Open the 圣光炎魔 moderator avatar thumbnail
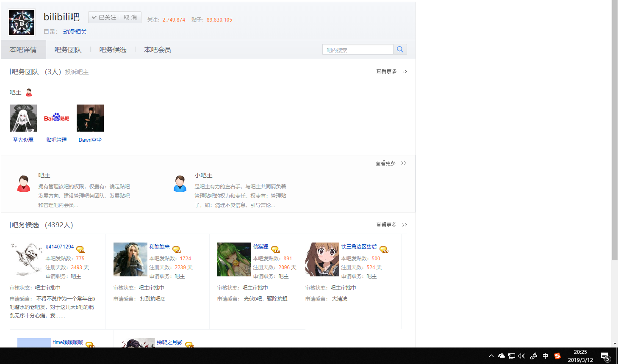Viewport: 618px width, 364px height. point(23,118)
